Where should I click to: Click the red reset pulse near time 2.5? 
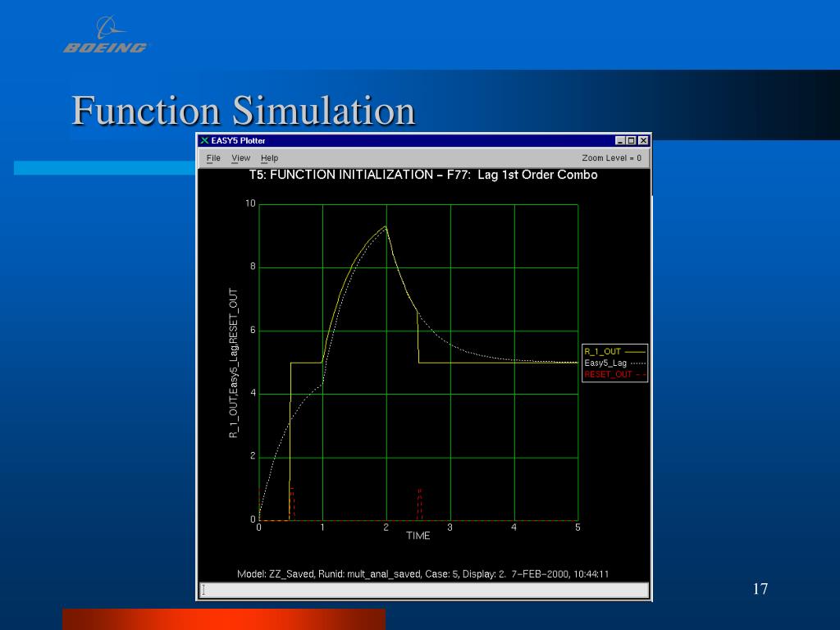(419, 504)
